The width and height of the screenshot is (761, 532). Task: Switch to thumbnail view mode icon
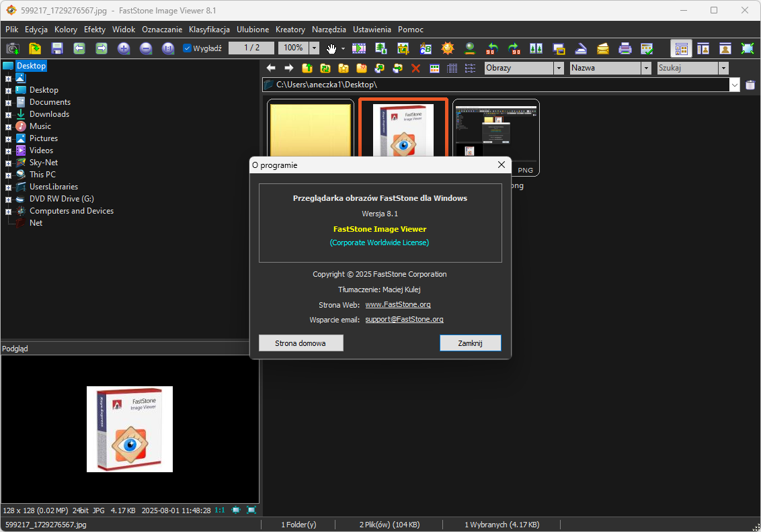pyautogui.click(x=434, y=69)
